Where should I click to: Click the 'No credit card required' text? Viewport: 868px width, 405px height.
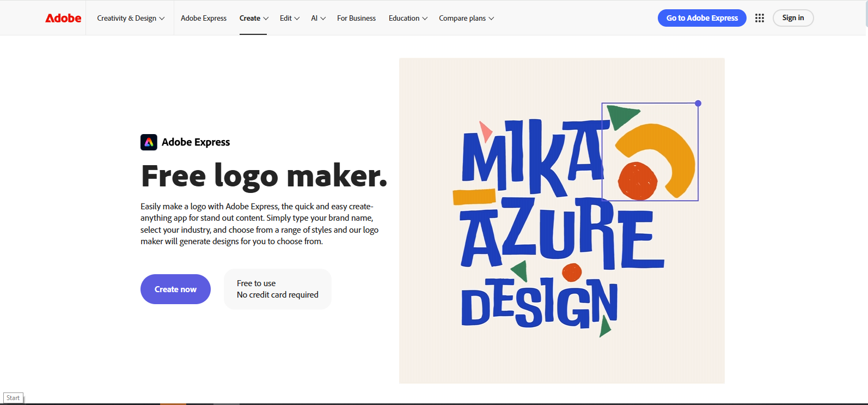(x=278, y=295)
